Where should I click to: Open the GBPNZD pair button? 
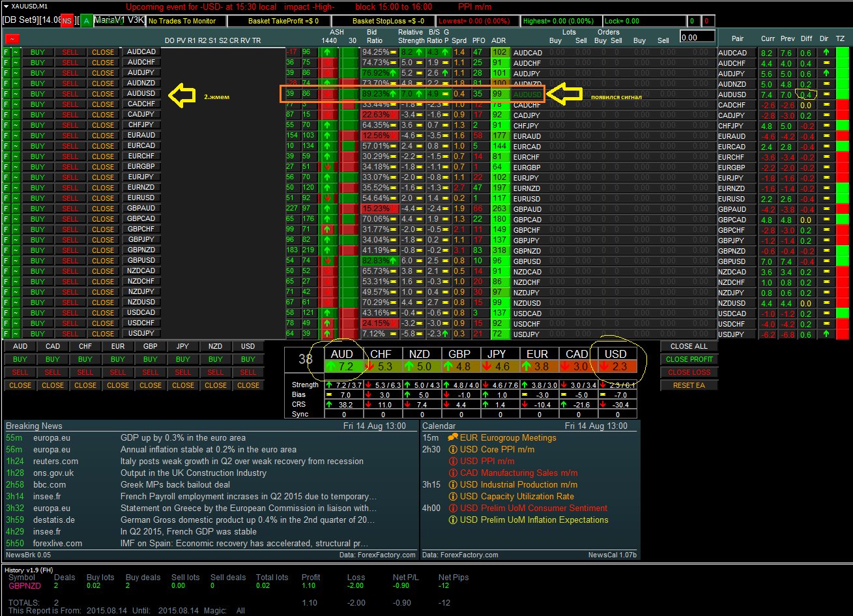(x=141, y=250)
